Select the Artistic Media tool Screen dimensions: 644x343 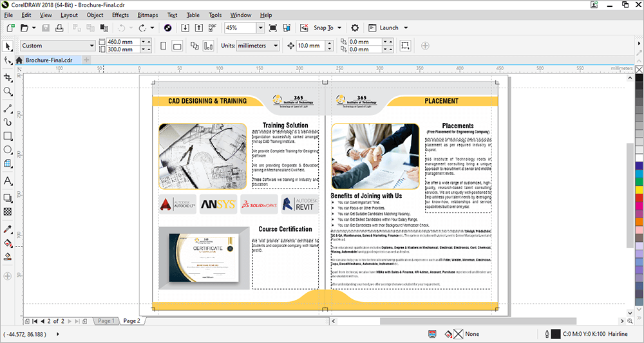tap(7, 122)
